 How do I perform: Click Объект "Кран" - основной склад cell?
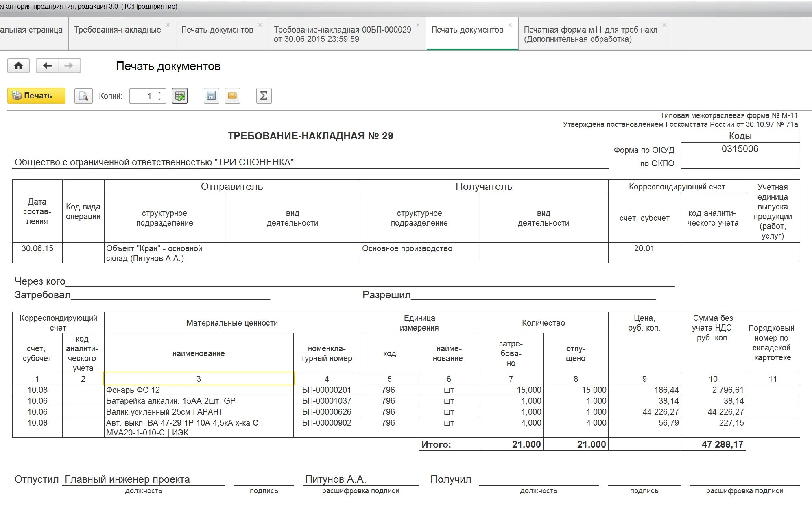tap(165, 253)
